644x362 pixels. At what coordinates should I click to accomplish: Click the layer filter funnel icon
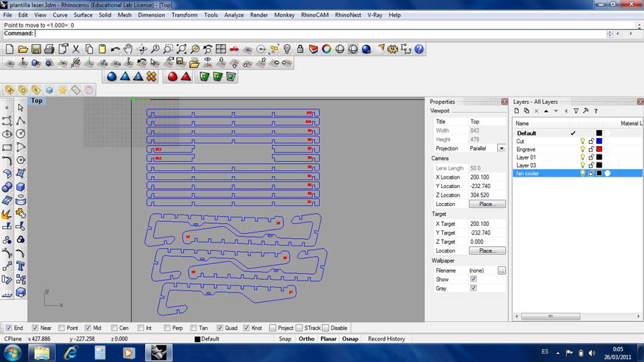click(576, 111)
